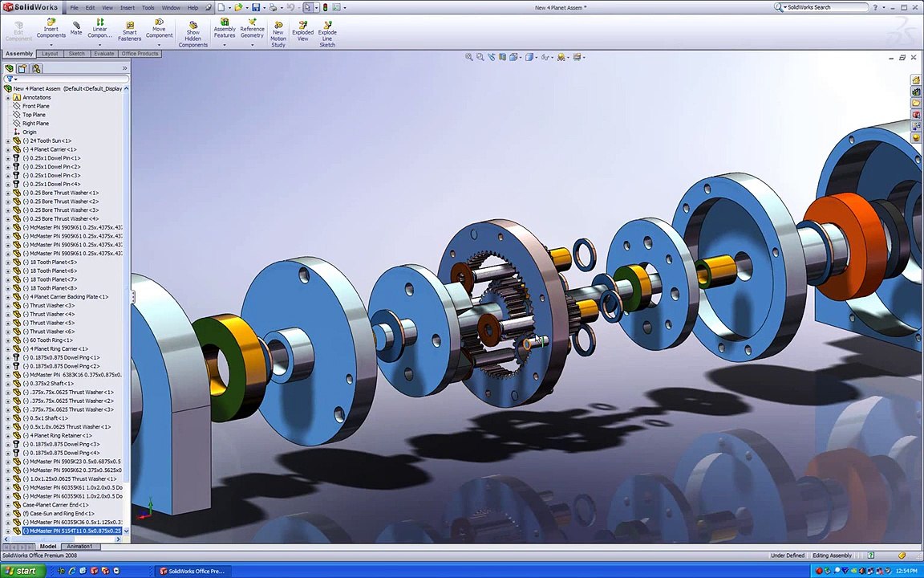The image size is (924, 578).
Task: Click the Section View icon
Action: [x=503, y=57]
